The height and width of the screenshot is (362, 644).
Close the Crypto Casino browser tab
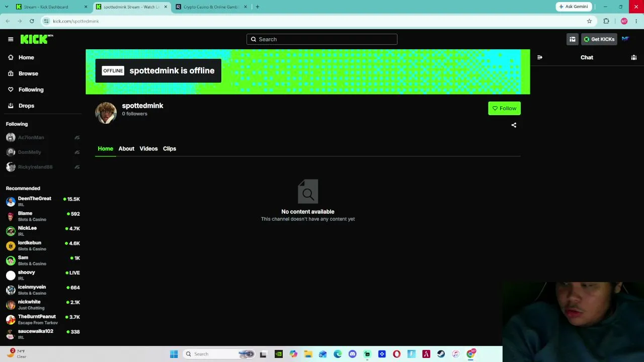click(x=246, y=7)
